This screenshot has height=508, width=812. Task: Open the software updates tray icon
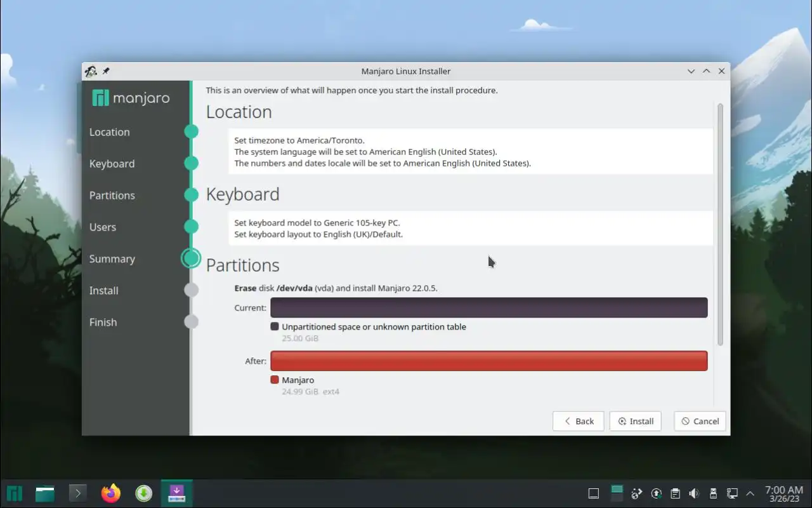tap(657, 493)
